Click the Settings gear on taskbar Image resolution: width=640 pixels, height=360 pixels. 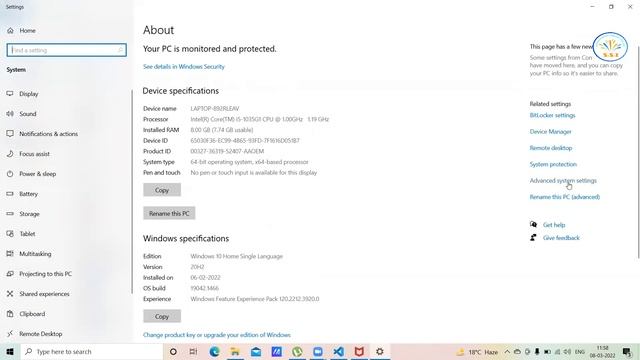[x=380, y=351]
